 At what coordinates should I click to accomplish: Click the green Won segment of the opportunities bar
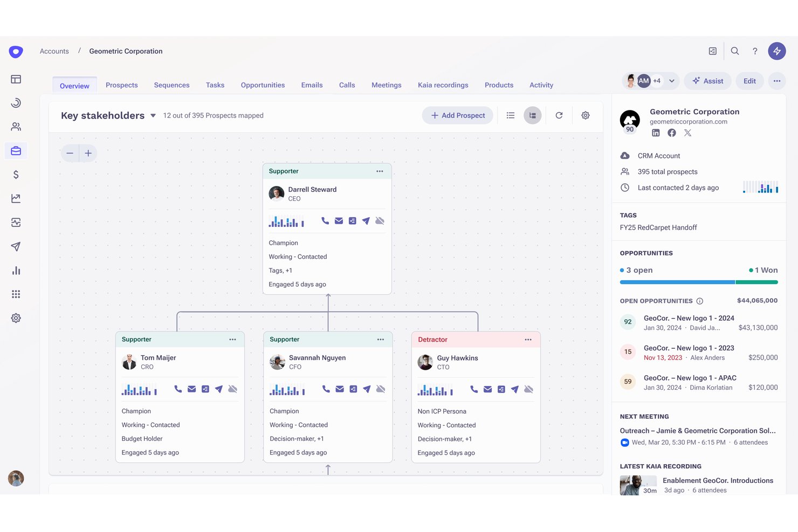pyautogui.click(x=757, y=282)
